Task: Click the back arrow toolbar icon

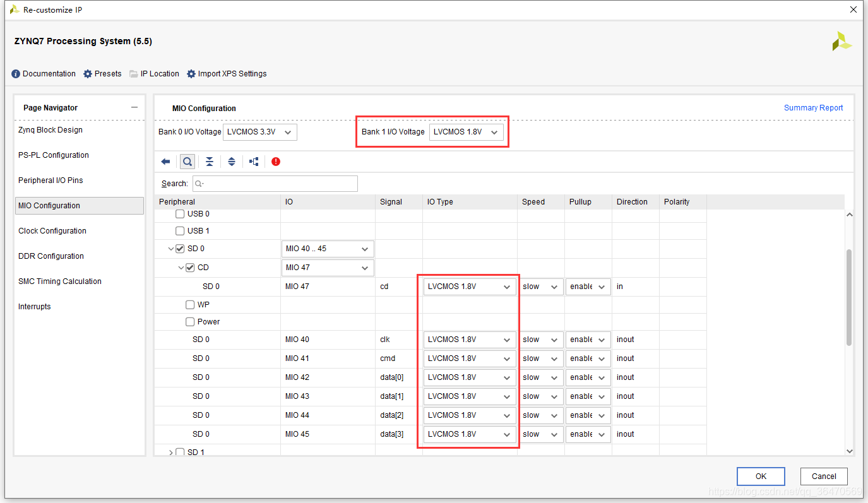Action: pos(165,162)
